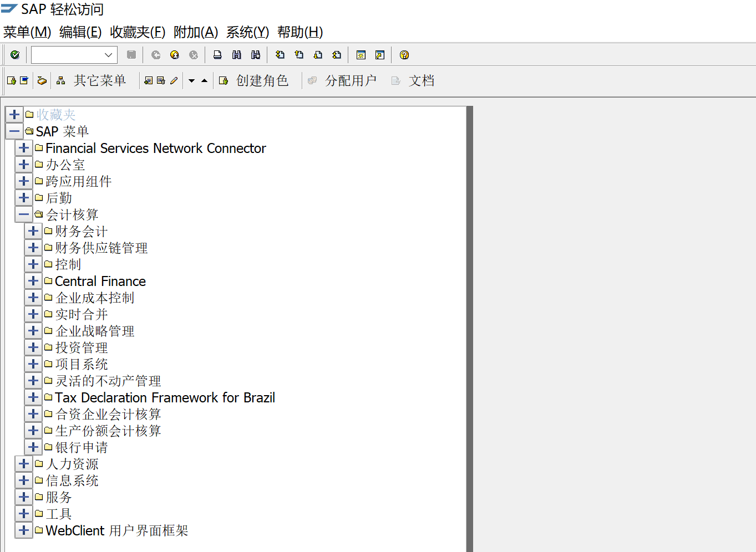Click the Generate Shortcut icon
This screenshot has height=552, width=756.
point(380,55)
